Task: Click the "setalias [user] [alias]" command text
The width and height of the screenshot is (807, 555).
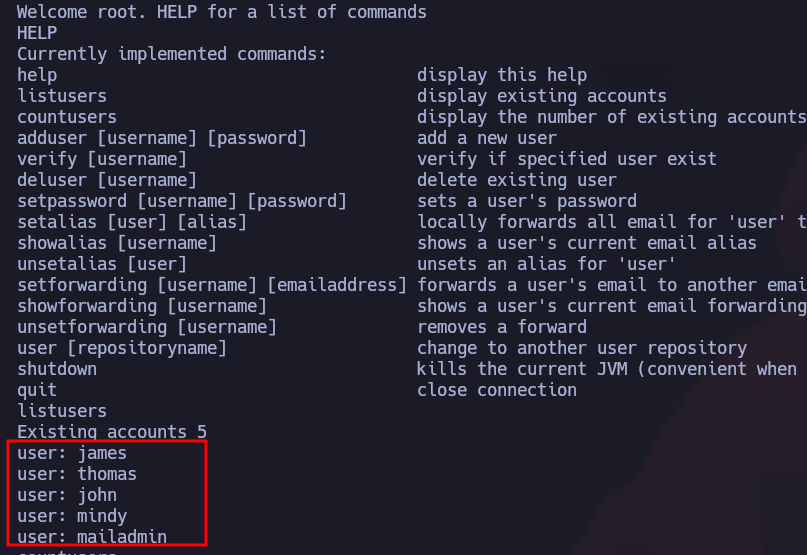Action: tap(132, 222)
